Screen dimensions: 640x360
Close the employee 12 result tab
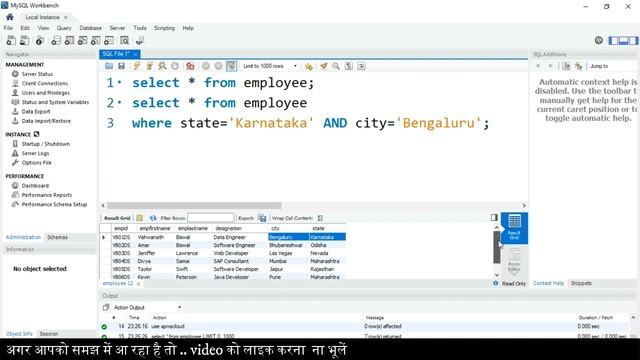[138, 284]
